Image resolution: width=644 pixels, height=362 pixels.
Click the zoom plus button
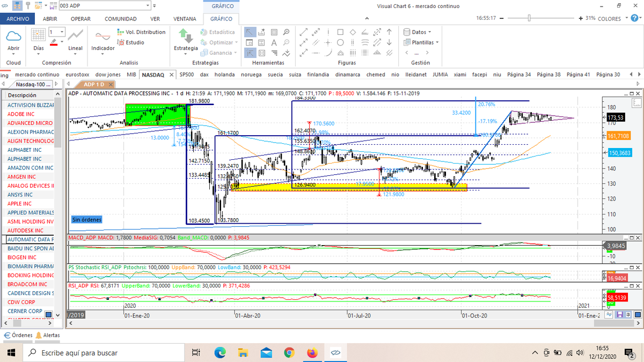tap(580, 18)
